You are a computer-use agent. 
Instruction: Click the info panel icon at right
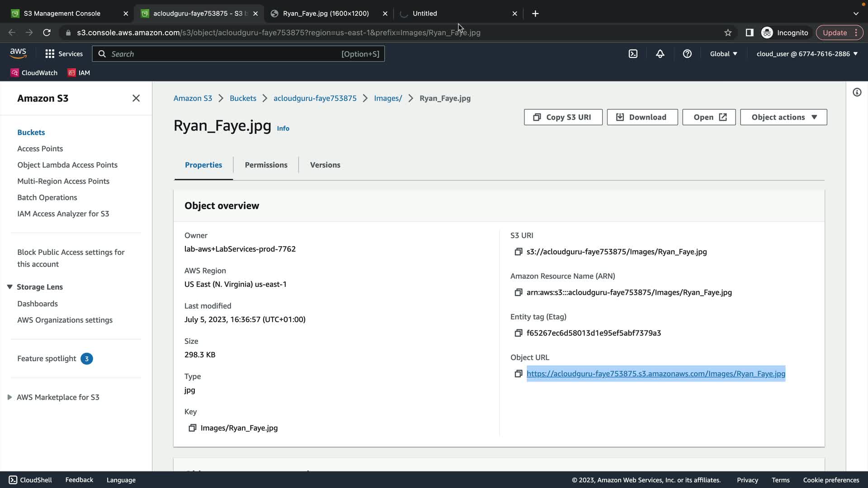pyautogui.click(x=857, y=93)
